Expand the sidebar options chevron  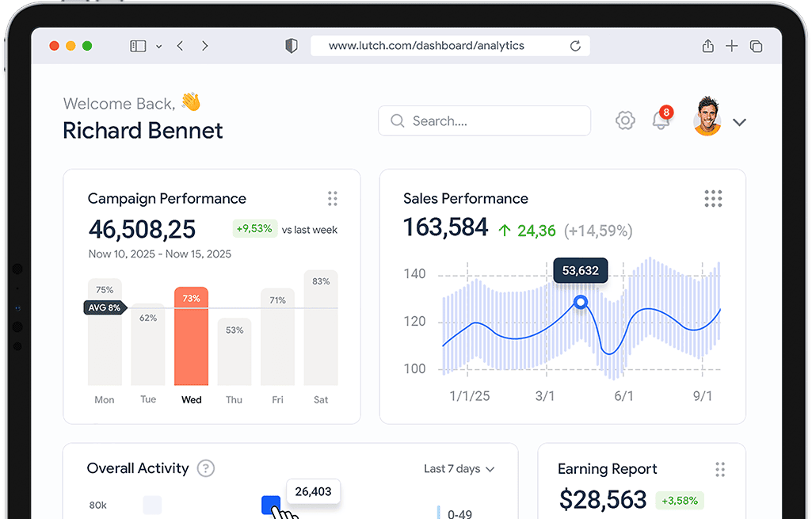(158, 47)
